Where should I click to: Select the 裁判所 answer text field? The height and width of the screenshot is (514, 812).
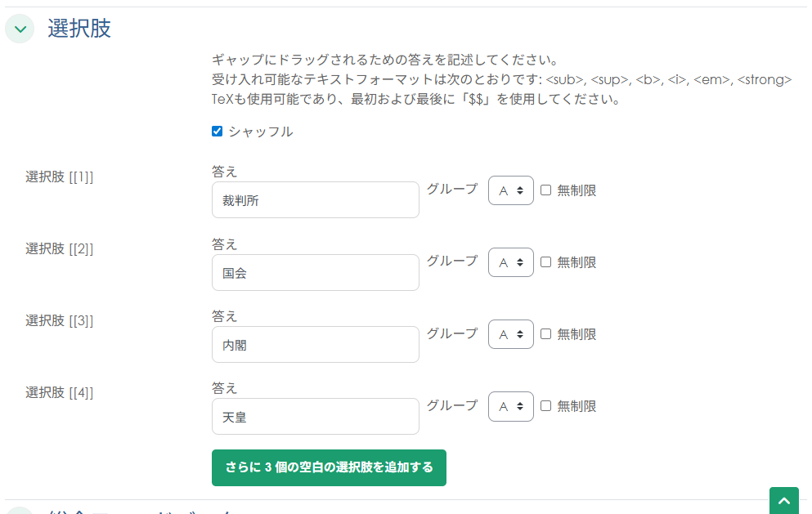[315, 199]
